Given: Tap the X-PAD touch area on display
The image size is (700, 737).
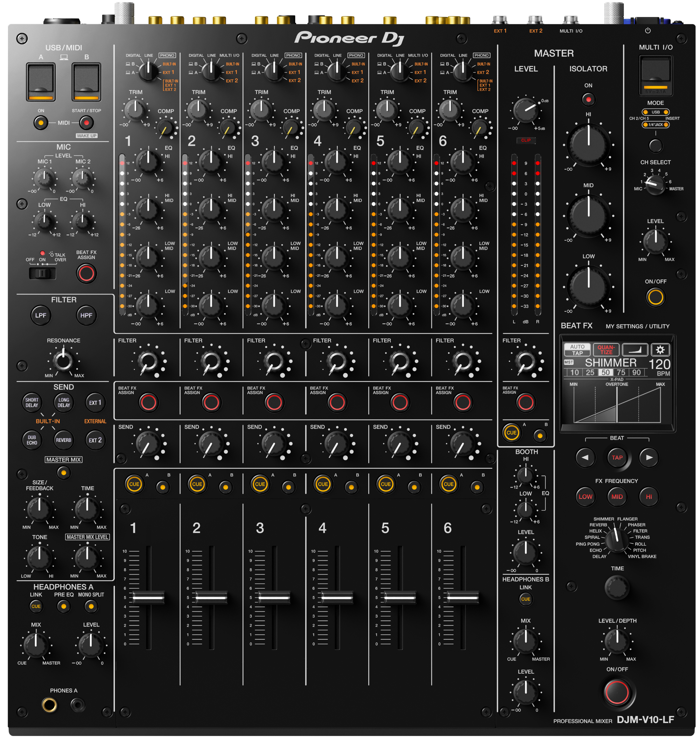Looking at the screenshot, I should pyautogui.click(x=617, y=405).
